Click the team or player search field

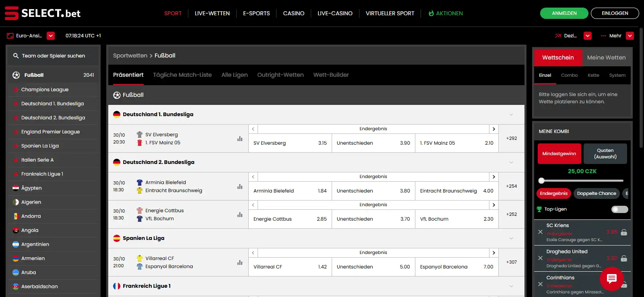(x=53, y=56)
